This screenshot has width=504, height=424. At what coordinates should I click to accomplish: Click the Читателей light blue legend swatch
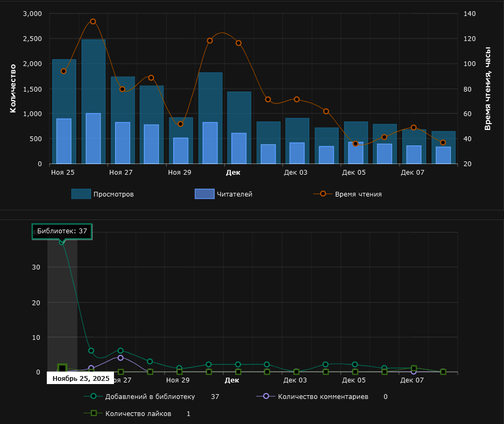click(x=205, y=194)
